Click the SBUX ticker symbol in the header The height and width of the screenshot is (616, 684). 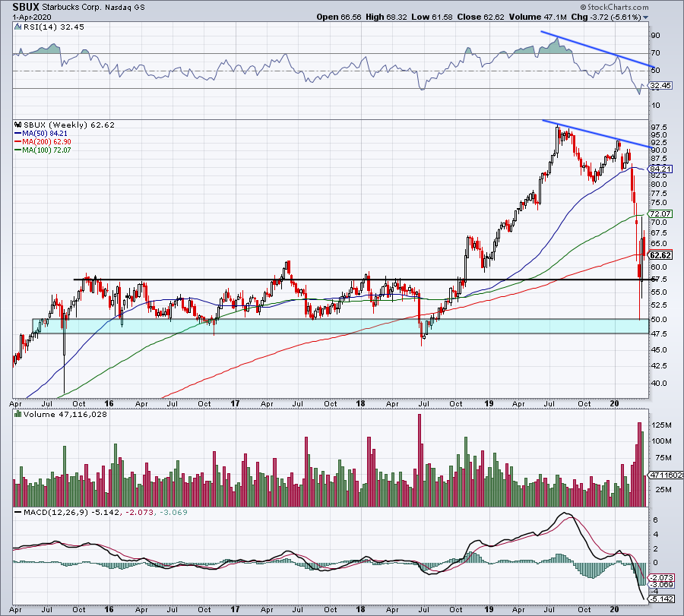26,7
